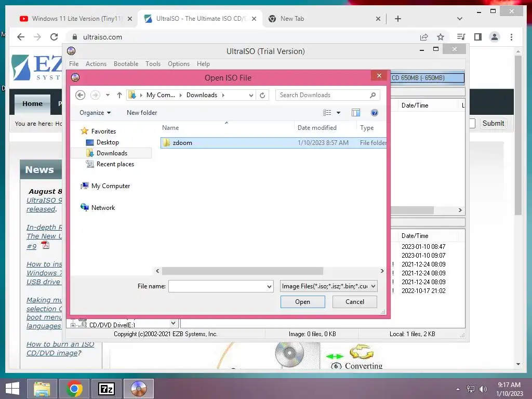Open the Windows Start button
This screenshot has height=399, width=532.
pos(12,389)
